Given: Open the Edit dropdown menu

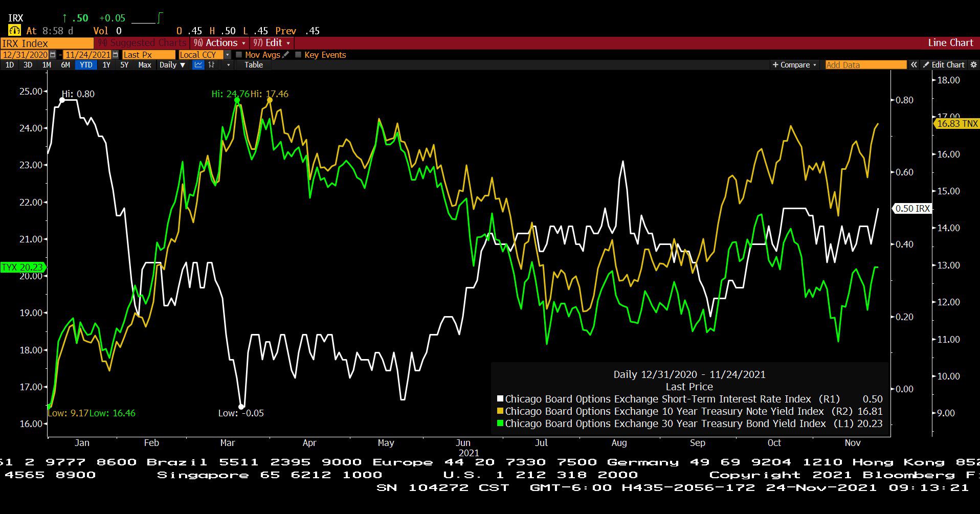Looking at the screenshot, I should [272, 43].
